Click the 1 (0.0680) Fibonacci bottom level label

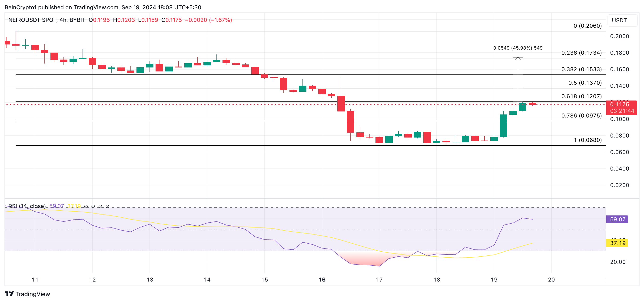point(588,140)
